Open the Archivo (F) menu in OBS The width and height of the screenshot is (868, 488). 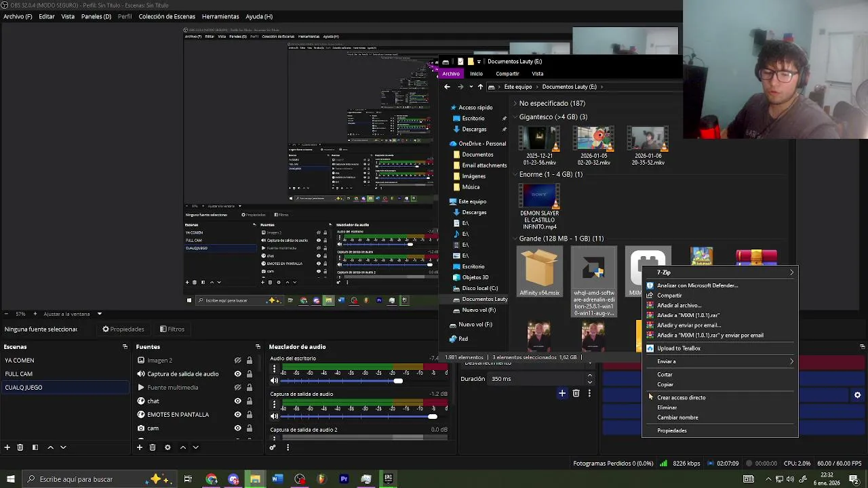(x=18, y=16)
